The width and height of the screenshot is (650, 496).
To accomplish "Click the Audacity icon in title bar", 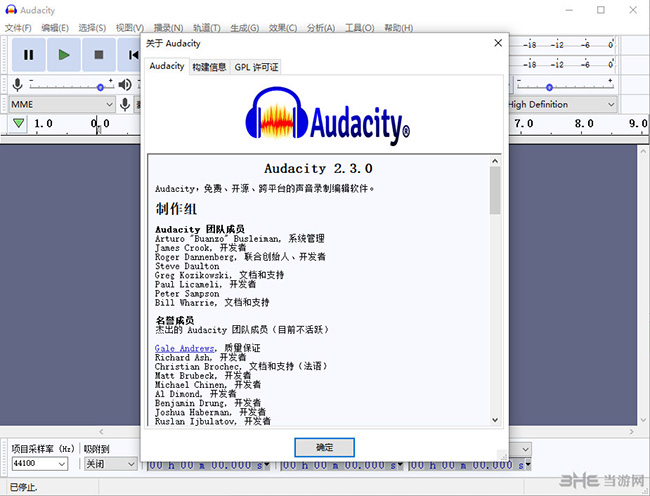I will coord(11,10).
